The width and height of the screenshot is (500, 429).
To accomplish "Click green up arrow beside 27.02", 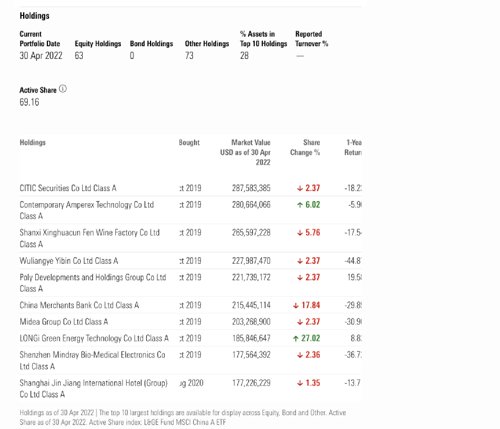I will (296, 338).
